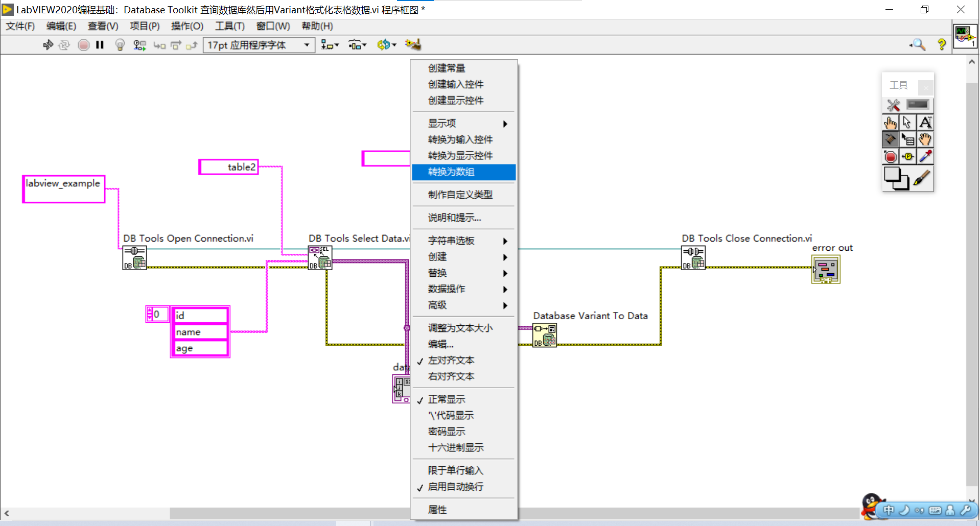Select the Operate Value finger tool
Image resolution: width=980 pixels, height=526 pixels.
(x=891, y=123)
